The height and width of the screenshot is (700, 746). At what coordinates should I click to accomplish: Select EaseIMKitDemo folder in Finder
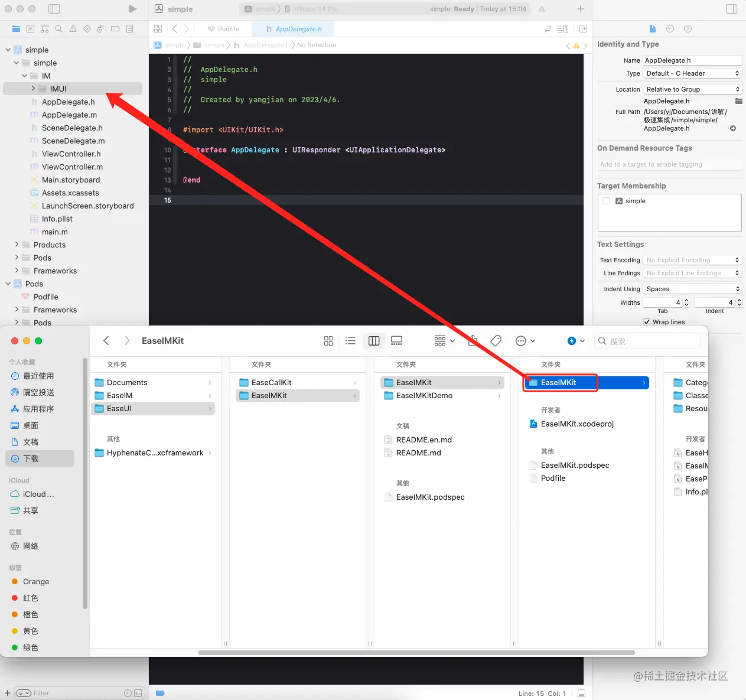tap(424, 395)
